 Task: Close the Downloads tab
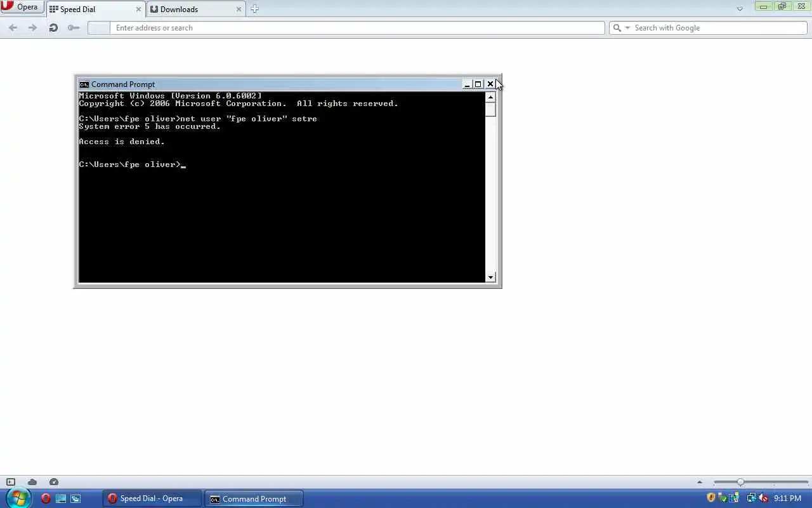click(239, 10)
